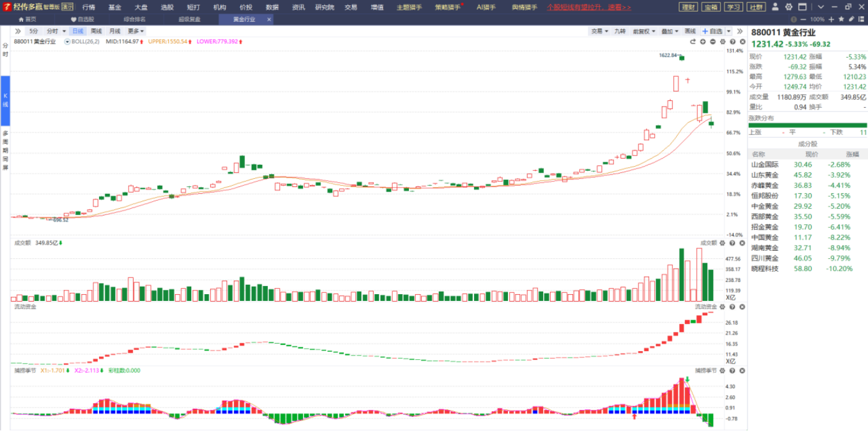This screenshot has width=868, height=431.
Task: Select 山东黄金 in the constituent stock list
Action: click(x=765, y=175)
